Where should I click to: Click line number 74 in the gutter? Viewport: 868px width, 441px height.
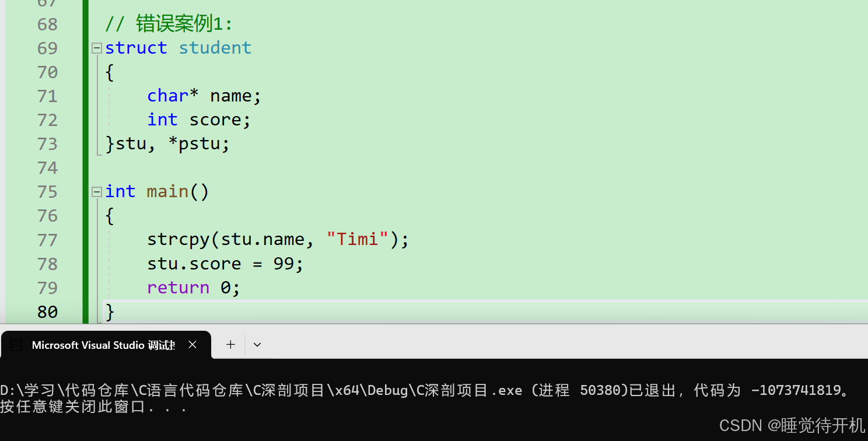[47, 168]
